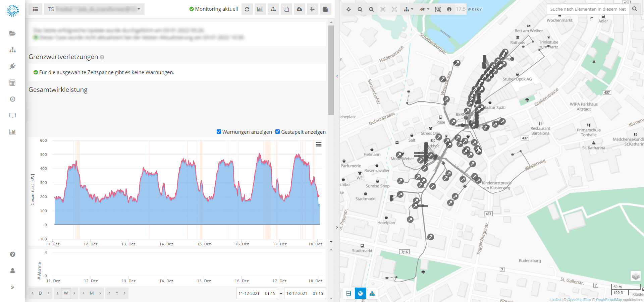The height and width of the screenshot is (302, 644).
Task: Select the W (week) range button
Action: [66, 293]
